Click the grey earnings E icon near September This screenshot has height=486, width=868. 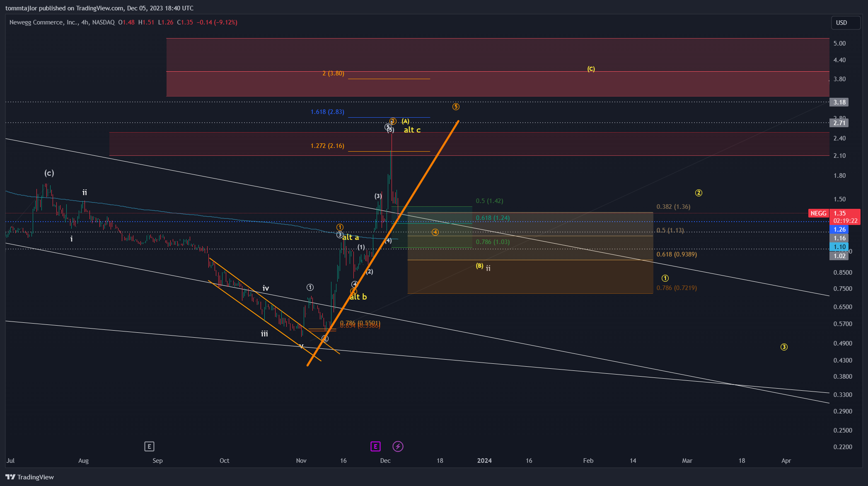click(149, 446)
